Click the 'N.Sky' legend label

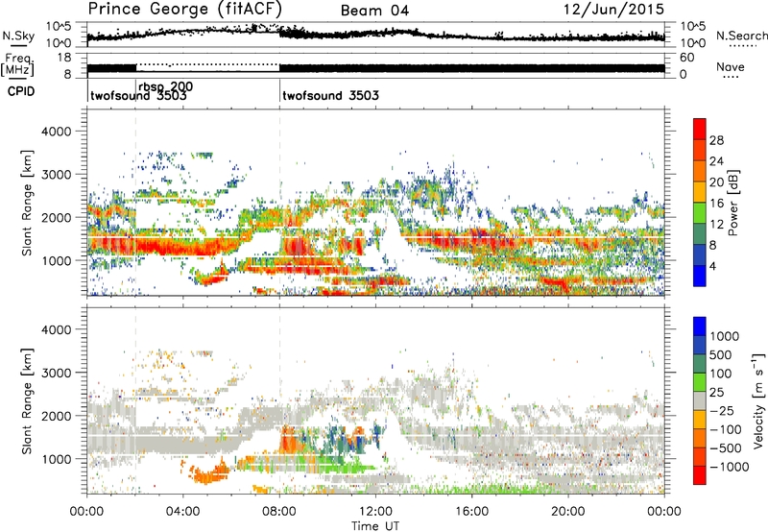(x=18, y=36)
